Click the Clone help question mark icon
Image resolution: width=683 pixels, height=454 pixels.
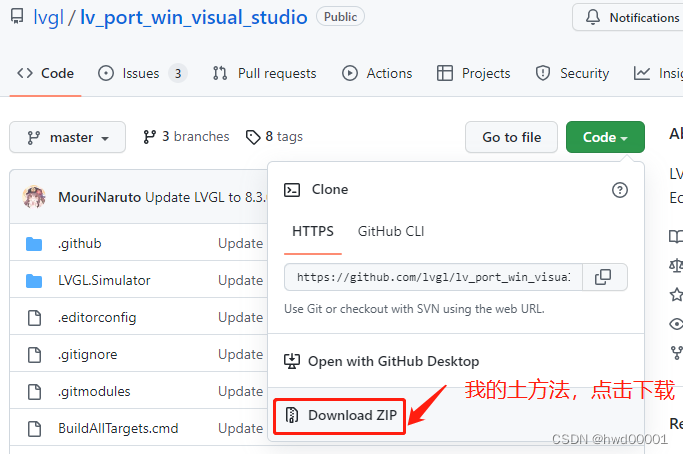pos(620,190)
